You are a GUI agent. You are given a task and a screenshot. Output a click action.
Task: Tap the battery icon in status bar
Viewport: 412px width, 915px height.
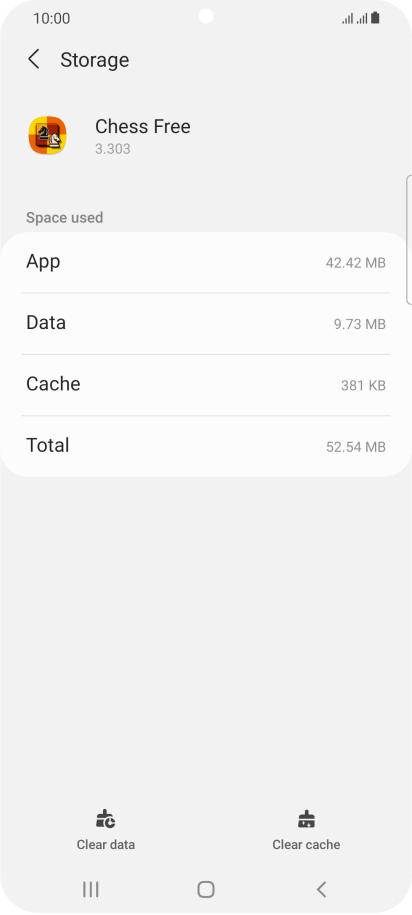(x=375, y=18)
